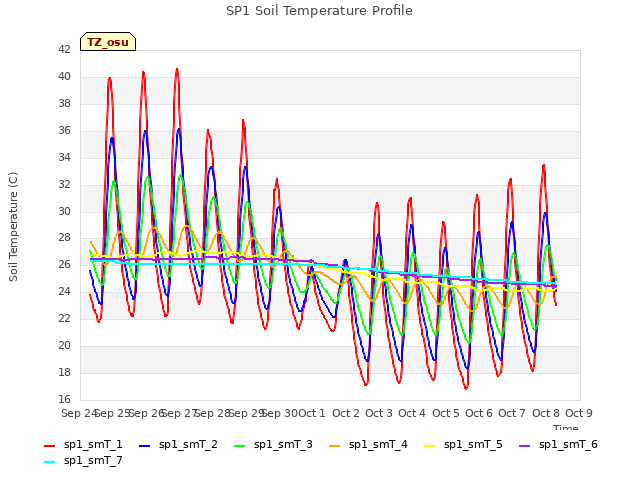The height and width of the screenshot is (480, 640).
Task: Click the TZ_osu annotation label
Action: (x=108, y=42)
